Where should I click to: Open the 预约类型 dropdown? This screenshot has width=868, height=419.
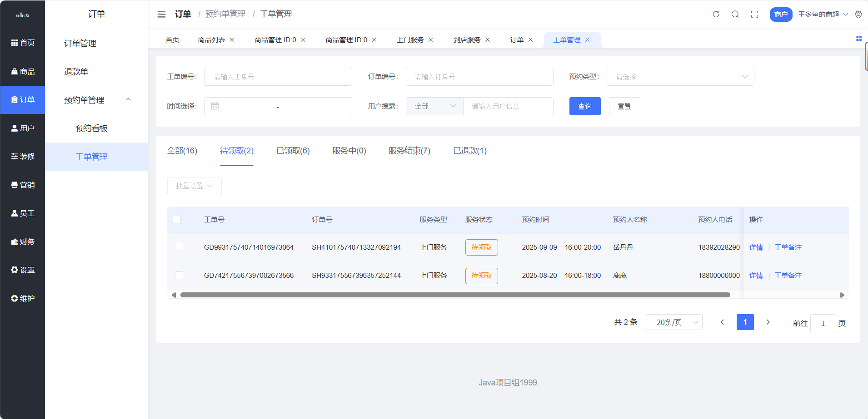coord(680,77)
